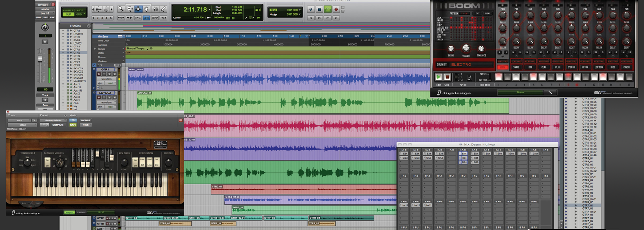Switch to DB-33 Organ tab
The image size is (644, 230).
coord(69,213)
